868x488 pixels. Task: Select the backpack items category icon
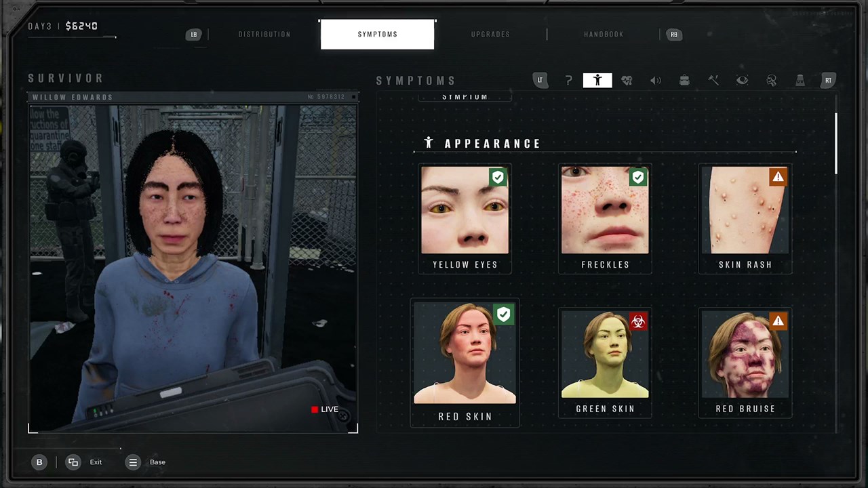pos(684,81)
